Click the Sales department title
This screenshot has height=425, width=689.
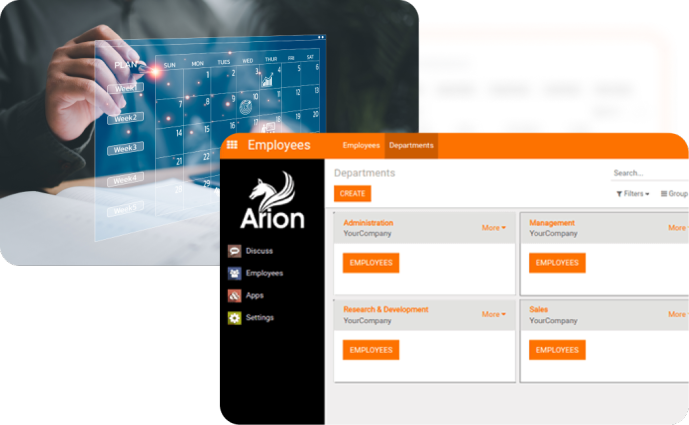539,309
